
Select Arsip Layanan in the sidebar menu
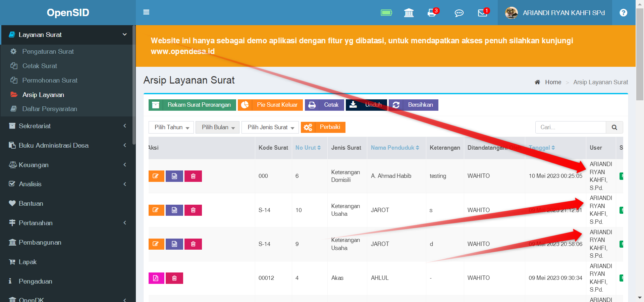coord(43,95)
